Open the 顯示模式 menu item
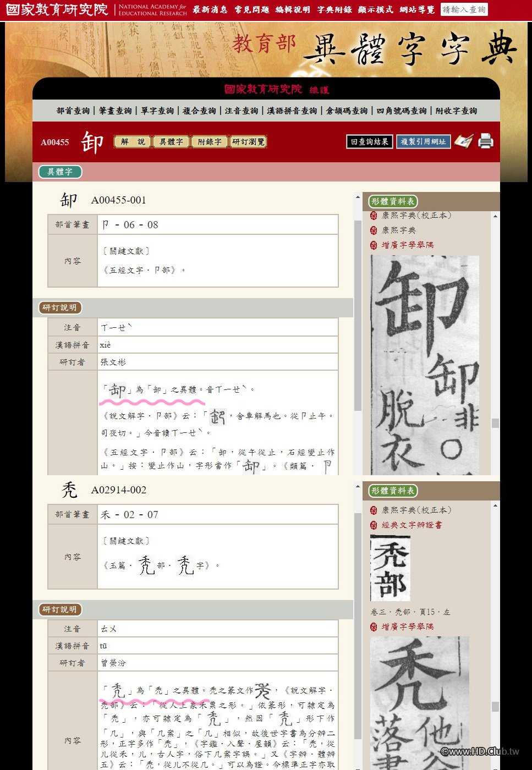 pyautogui.click(x=376, y=10)
